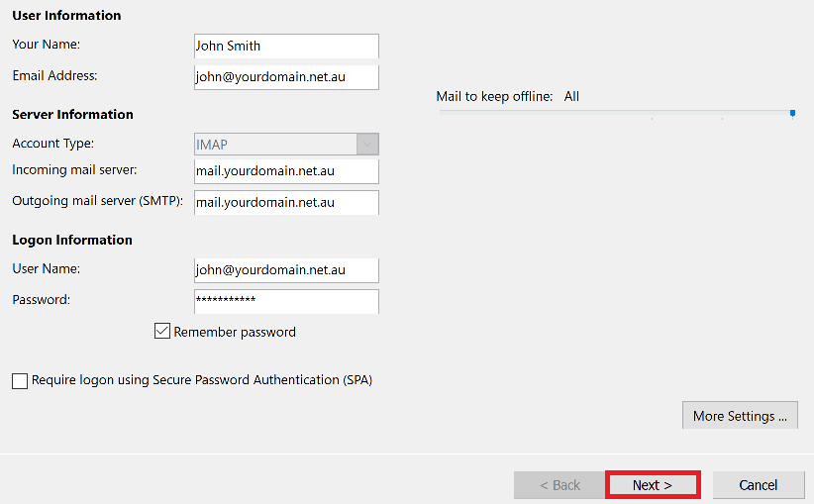This screenshot has width=814, height=504.
Task: Uncheck the Remember password checkbox
Action: [x=162, y=332]
